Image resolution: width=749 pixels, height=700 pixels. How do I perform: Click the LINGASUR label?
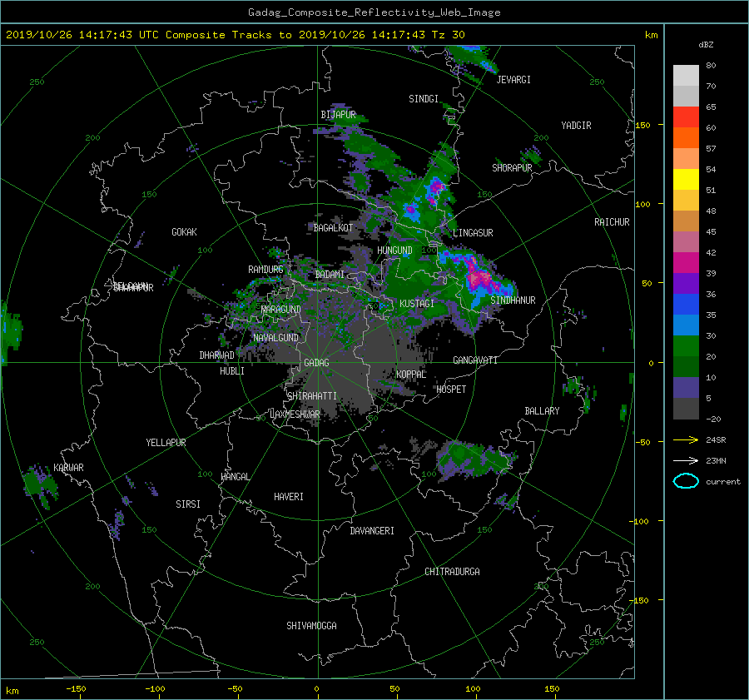tap(473, 233)
